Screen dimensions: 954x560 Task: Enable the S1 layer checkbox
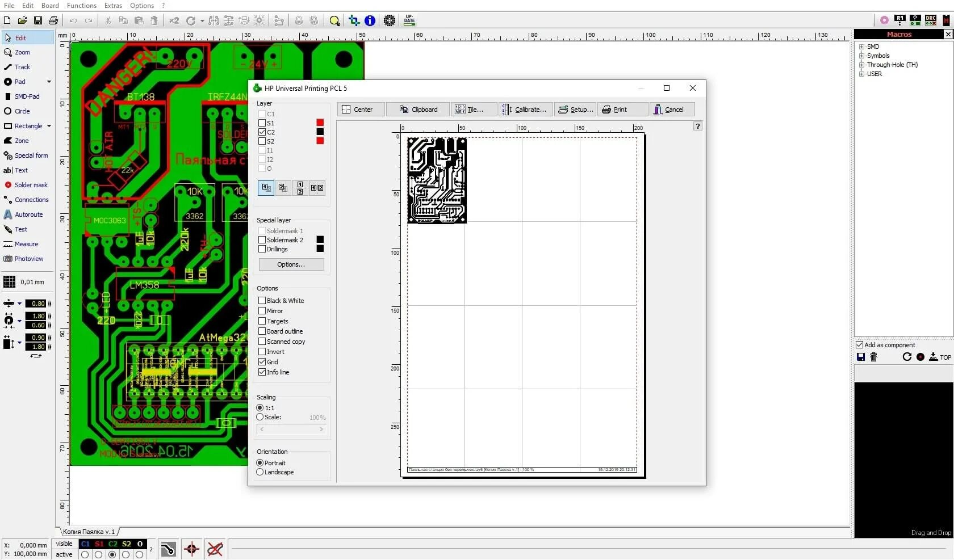[x=262, y=123]
